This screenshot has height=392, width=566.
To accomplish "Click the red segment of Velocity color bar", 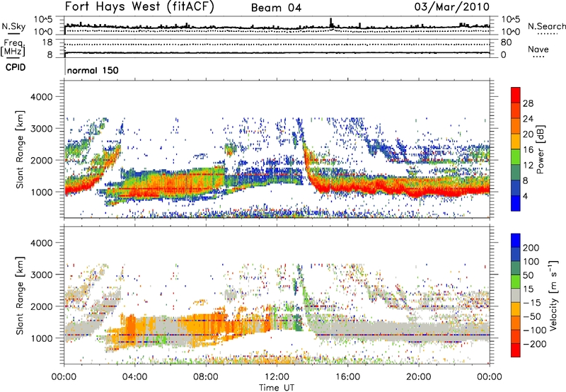I will coord(516,350).
